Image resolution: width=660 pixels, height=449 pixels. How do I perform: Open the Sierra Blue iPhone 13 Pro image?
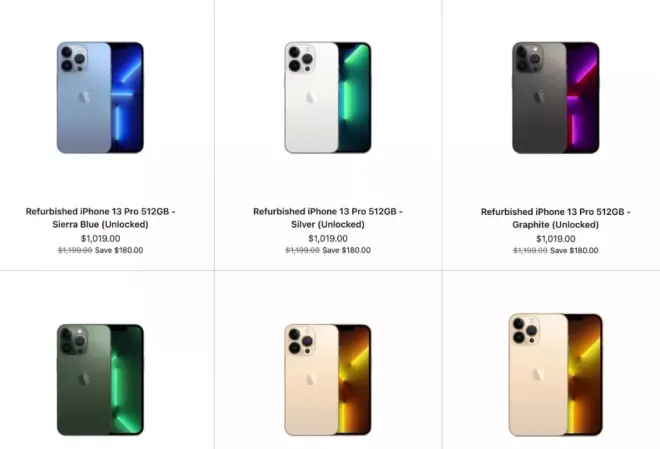(x=100, y=98)
